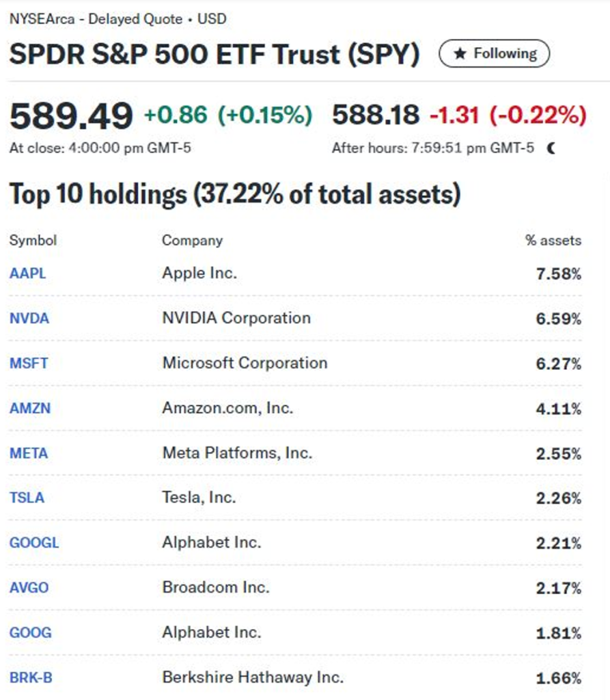
Task: Click the TSLA symbol link
Action: pos(27,498)
